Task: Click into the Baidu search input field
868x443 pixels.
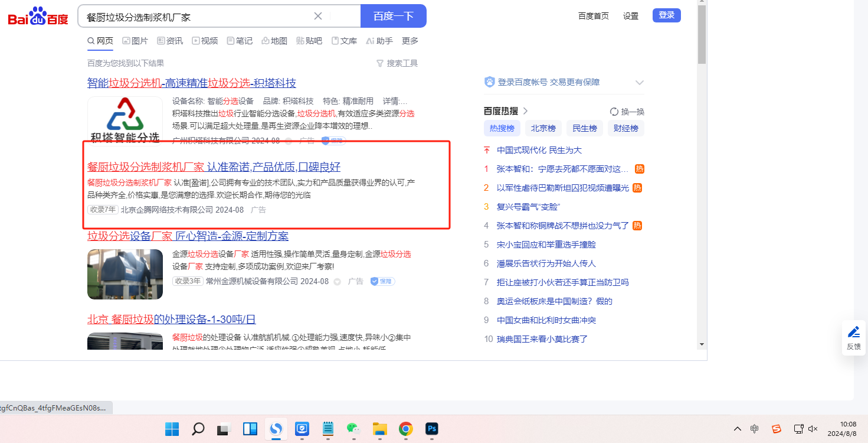Action: click(195, 17)
